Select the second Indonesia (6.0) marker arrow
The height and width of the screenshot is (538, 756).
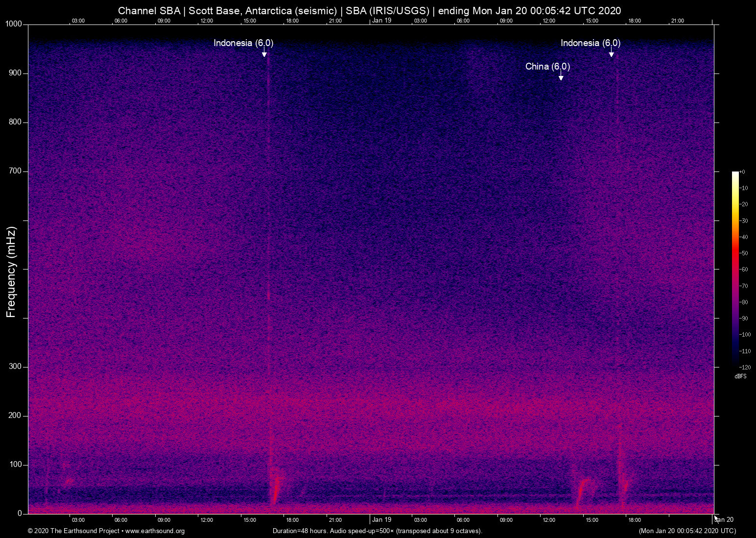point(612,54)
